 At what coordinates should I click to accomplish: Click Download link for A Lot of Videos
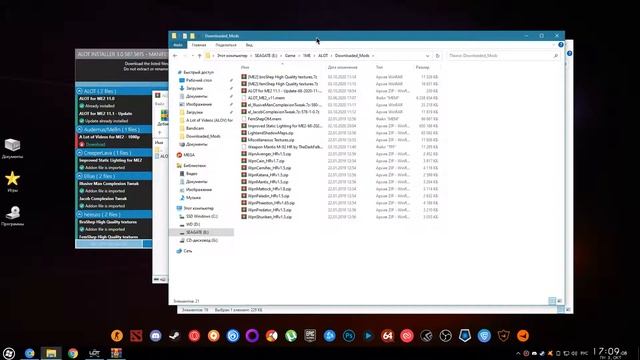[95, 144]
